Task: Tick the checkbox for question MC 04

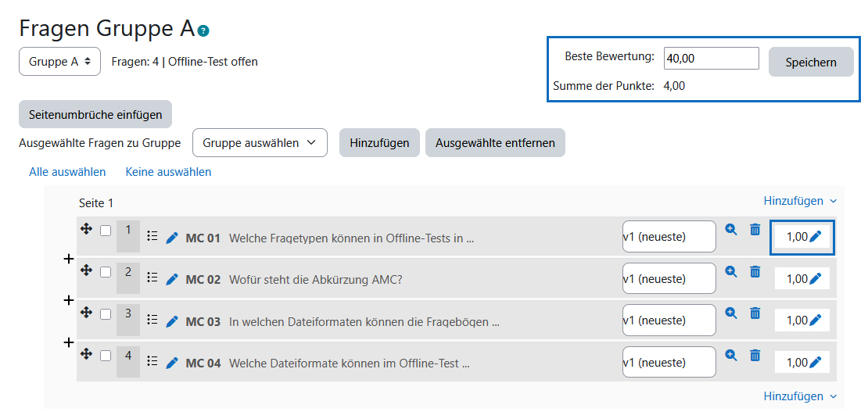Action: coord(106,356)
